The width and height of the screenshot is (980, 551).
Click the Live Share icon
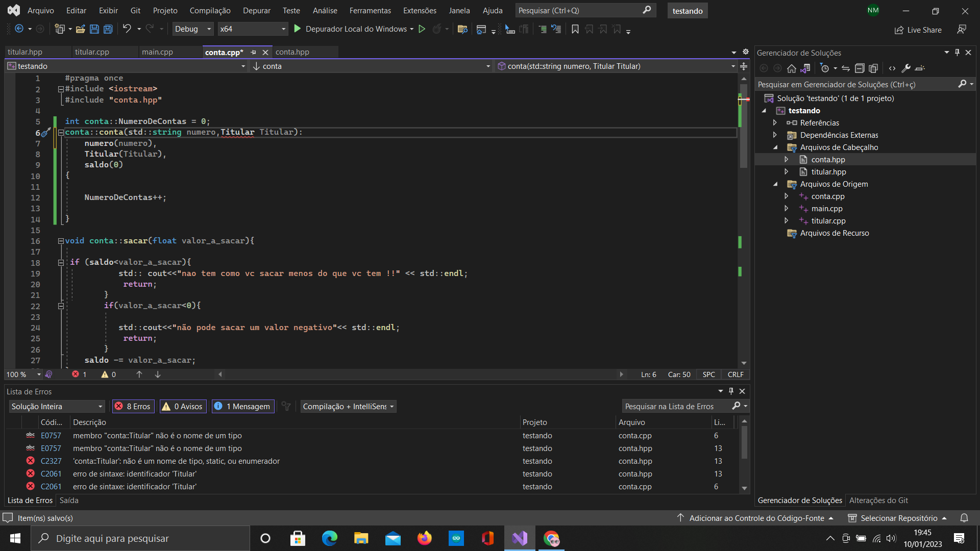click(918, 30)
